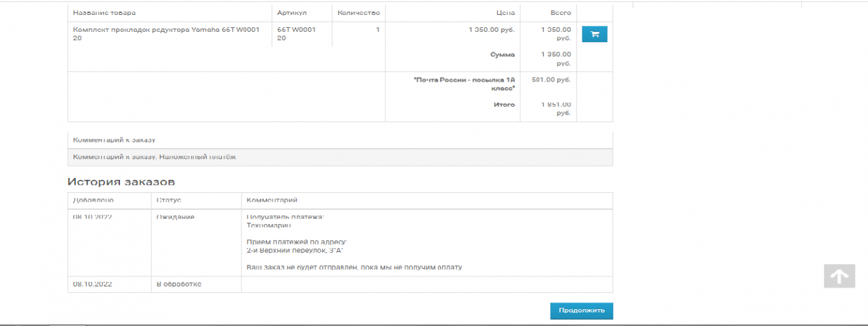The height and width of the screenshot is (326, 868).
Task: Click the Статус column header in history
Action: click(x=169, y=200)
